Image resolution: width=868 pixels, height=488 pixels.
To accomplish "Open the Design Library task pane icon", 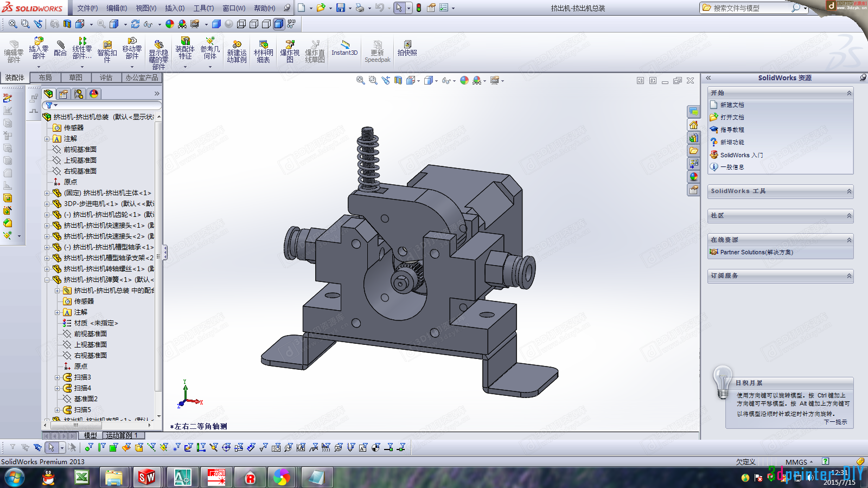I will pyautogui.click(x=693, y=138).
